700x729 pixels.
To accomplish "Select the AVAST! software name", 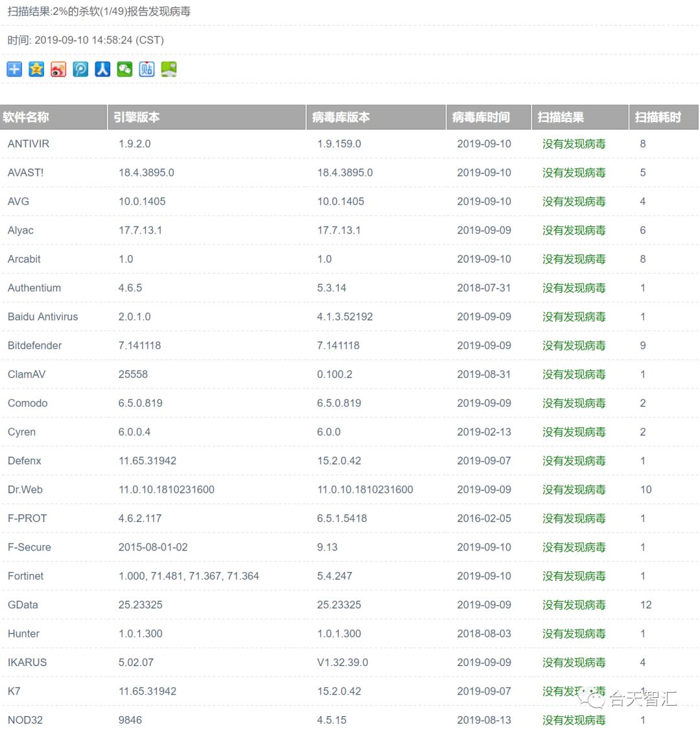I will point(25,173).
